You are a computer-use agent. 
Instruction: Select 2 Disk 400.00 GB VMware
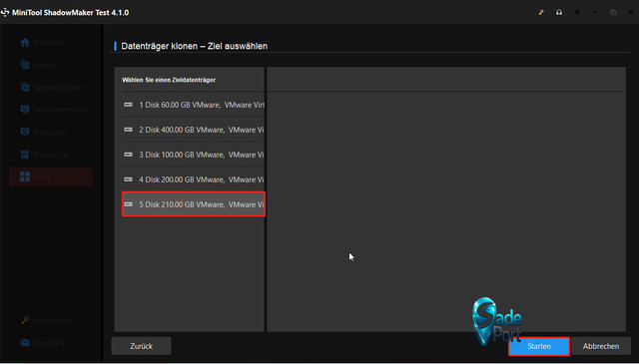pos(194,130)
